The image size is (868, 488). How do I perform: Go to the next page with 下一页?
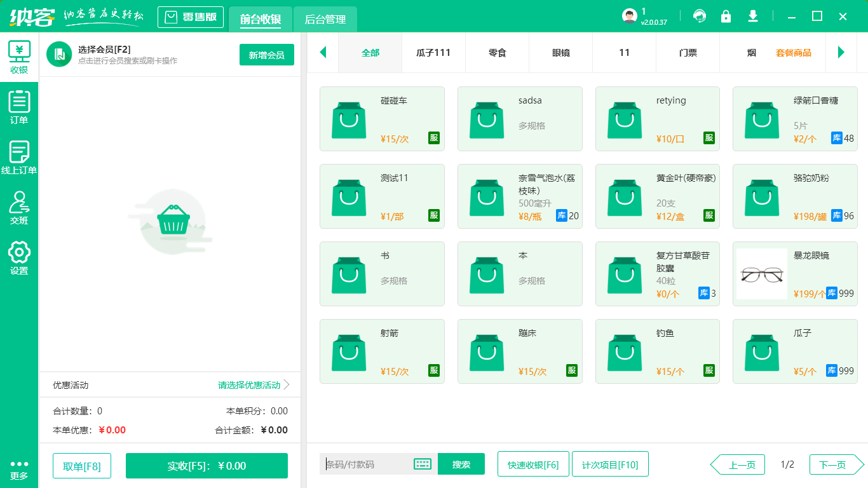coord(832,464)
